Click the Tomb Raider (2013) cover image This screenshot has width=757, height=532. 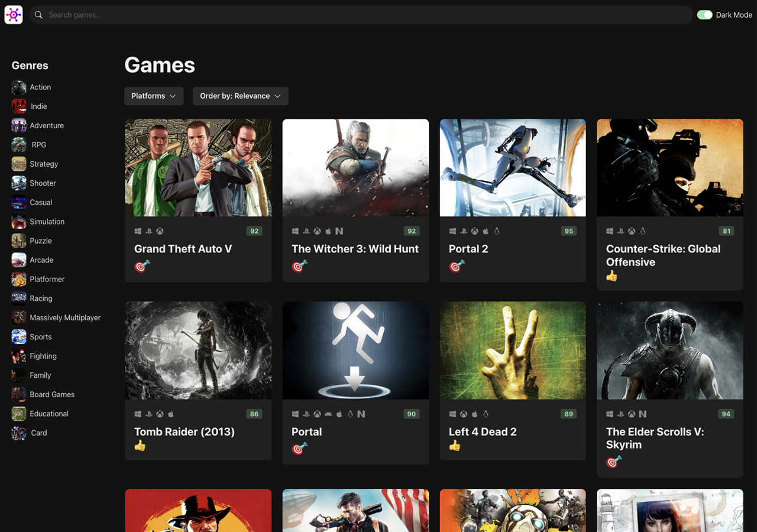[198, 350]
